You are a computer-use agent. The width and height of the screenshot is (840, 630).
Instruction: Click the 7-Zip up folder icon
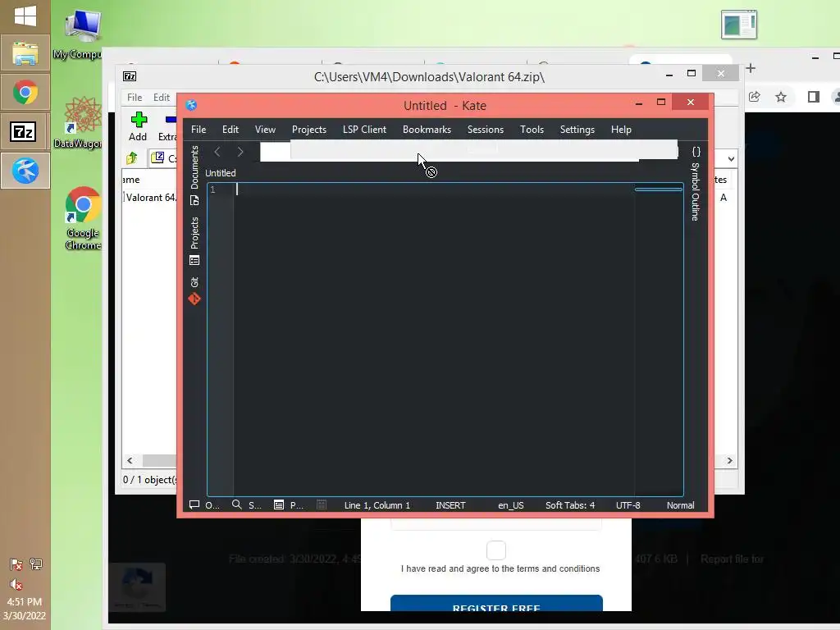pos(132,158)
